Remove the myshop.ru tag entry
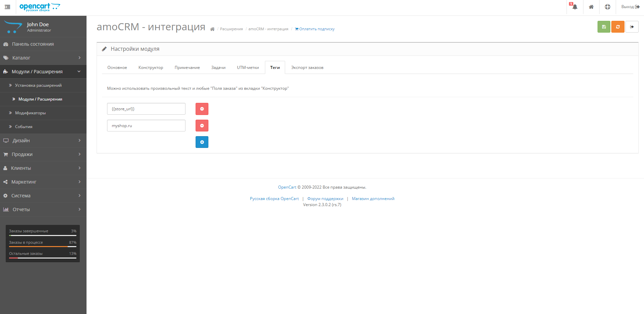644x314 pixels. coord(202,125)
